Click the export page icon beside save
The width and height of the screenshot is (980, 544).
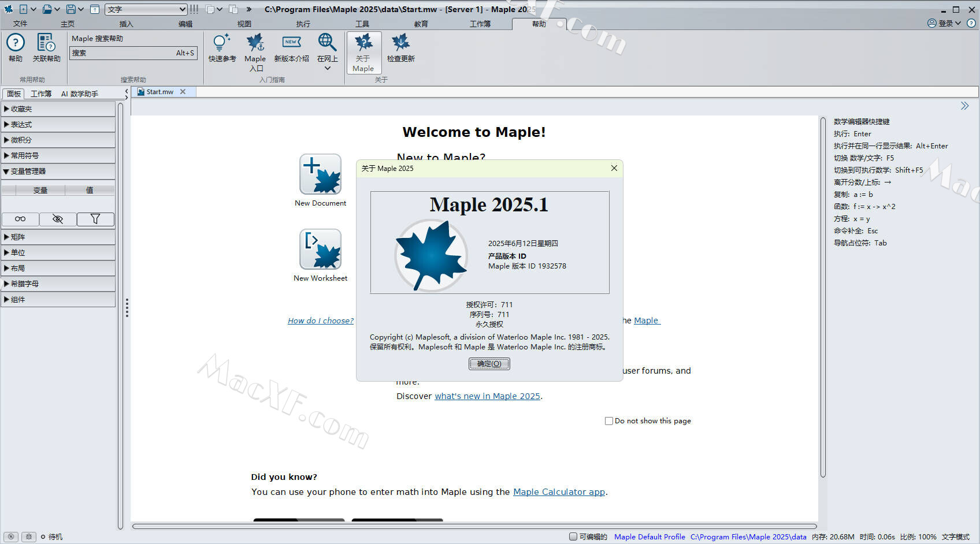click(x=95, y=9)
